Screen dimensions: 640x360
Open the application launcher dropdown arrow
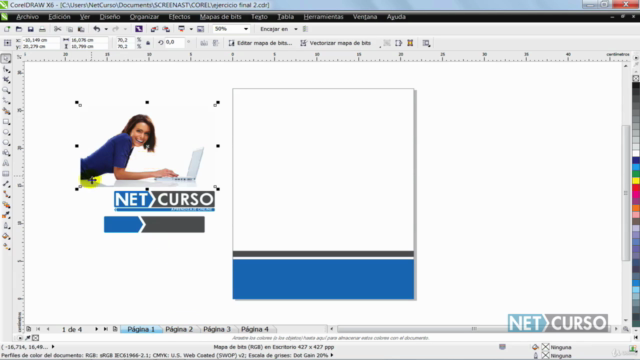(191, 29)
